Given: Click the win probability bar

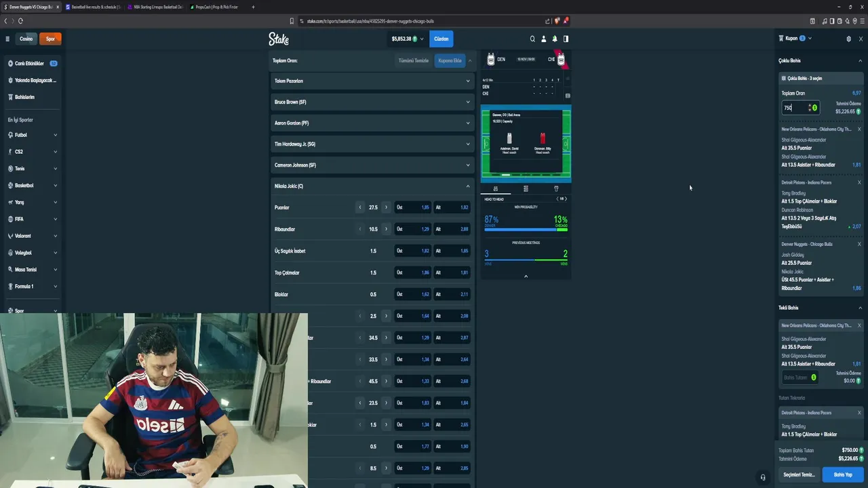Looking at the screenshot, I should [x=526, y=230].
